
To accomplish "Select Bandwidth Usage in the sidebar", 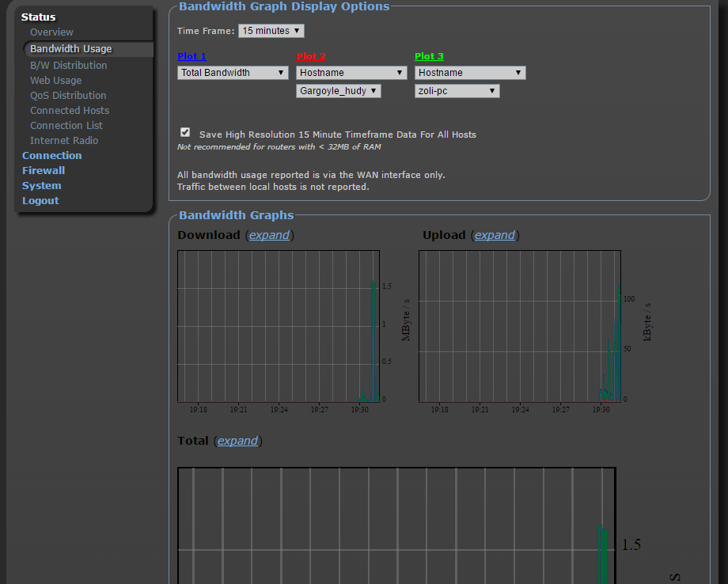I will click(71, 49).
